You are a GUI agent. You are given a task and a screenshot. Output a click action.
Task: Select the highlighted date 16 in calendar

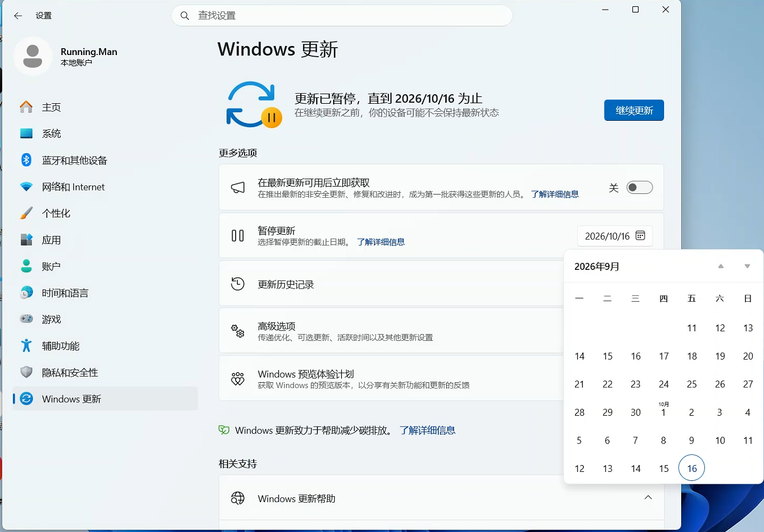[x=691, y=468]
